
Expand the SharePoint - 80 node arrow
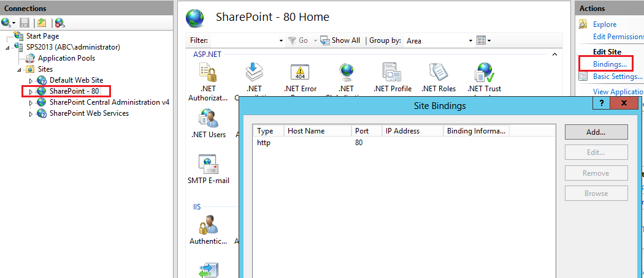[x=31, y=91]
